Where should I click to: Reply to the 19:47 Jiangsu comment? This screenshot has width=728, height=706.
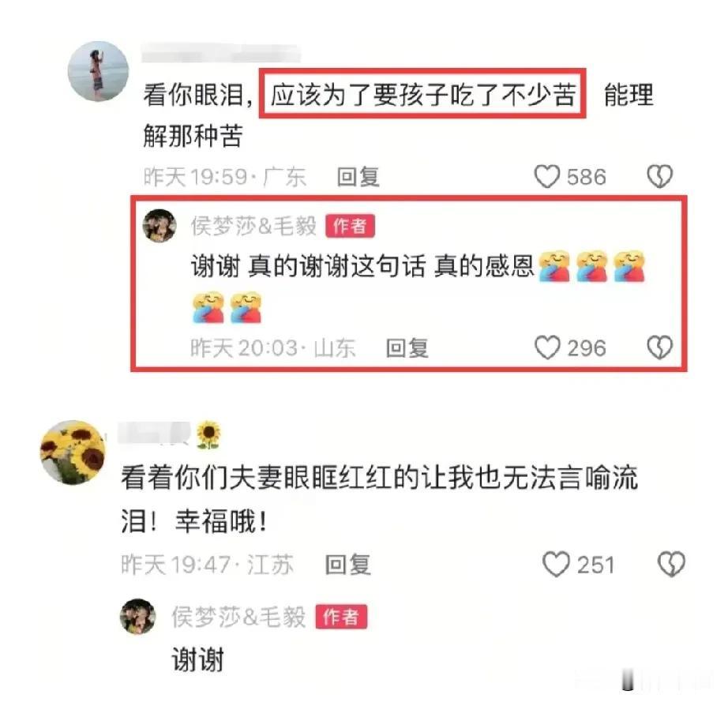click(347, 565)
